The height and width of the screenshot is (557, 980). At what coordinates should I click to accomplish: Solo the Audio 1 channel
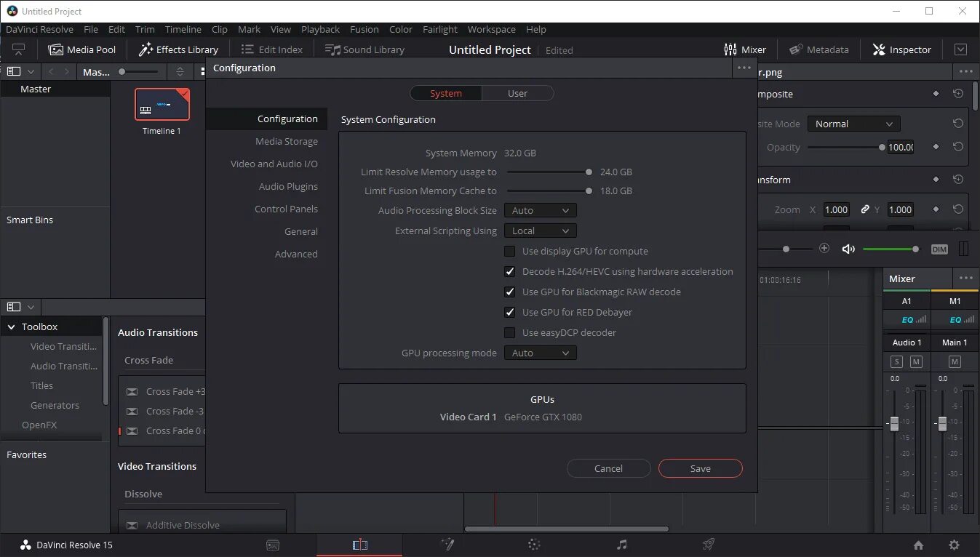point(896,361)
